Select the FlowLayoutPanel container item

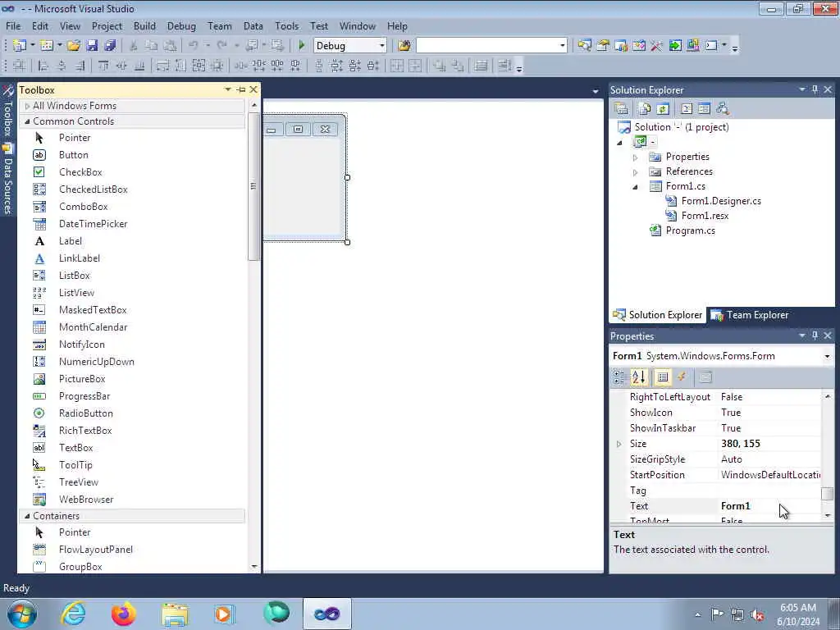coord(95,550)
